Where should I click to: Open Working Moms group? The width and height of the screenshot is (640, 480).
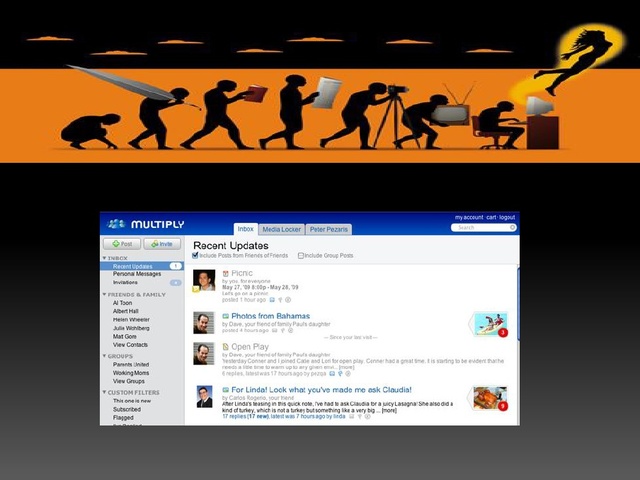pos(131,373)
